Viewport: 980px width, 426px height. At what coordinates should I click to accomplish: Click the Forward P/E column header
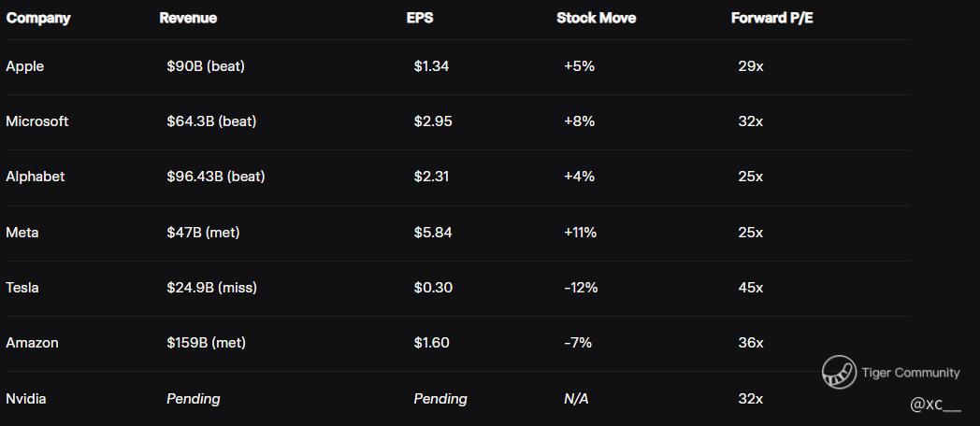(771, 18)
